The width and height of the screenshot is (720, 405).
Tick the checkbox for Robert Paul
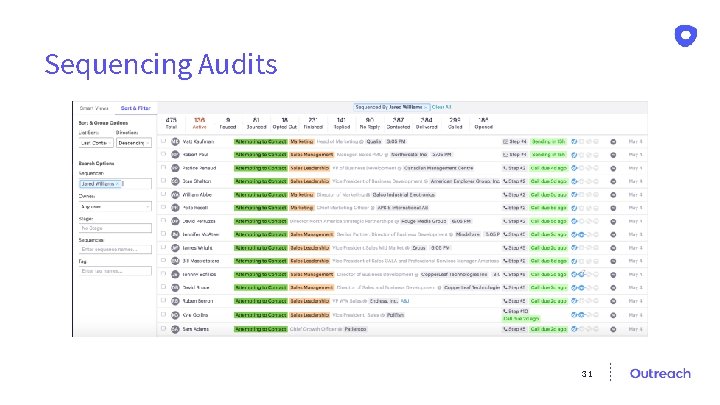[x=163, y=154]
